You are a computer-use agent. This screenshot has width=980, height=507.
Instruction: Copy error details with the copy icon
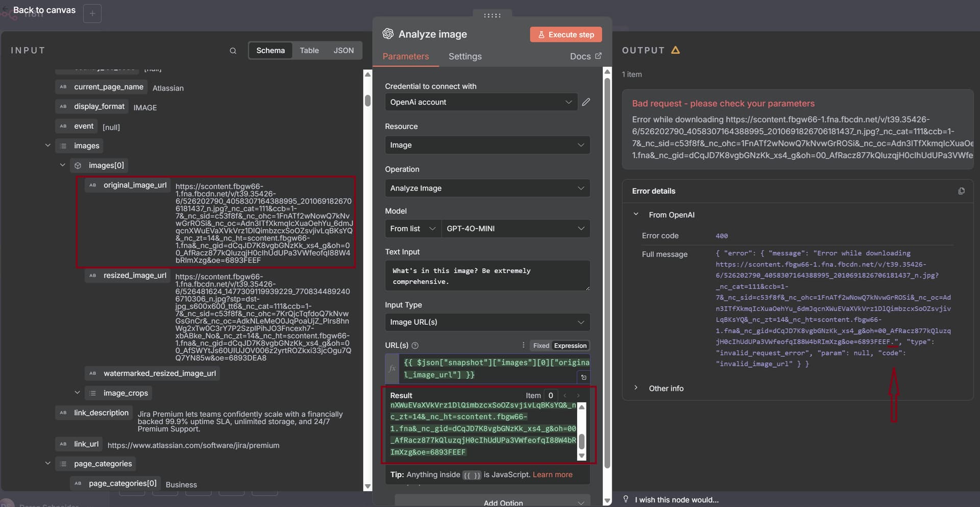(x=961, y=191)
